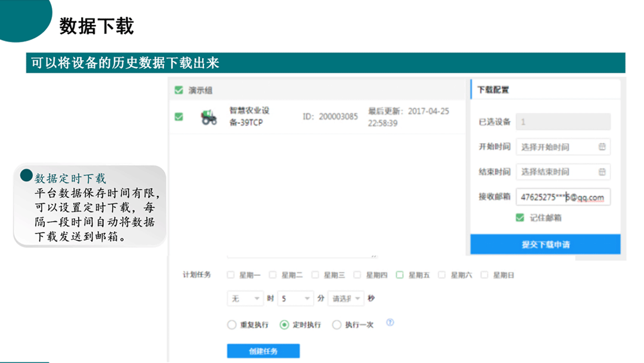Click the help question mark beside 执行一次

[x=391, y=322]
